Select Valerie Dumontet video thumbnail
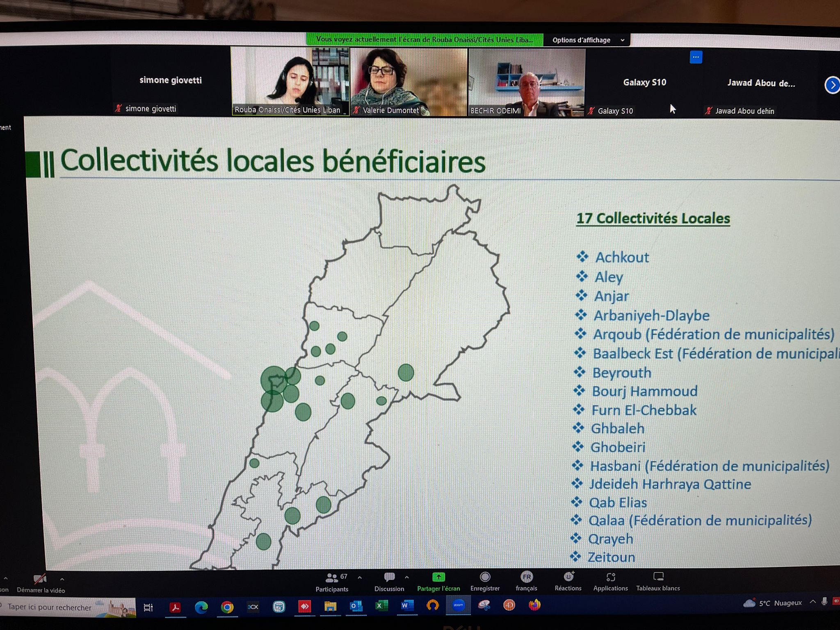The height and width of the screenshot is (630, 840). coord(409,82)
